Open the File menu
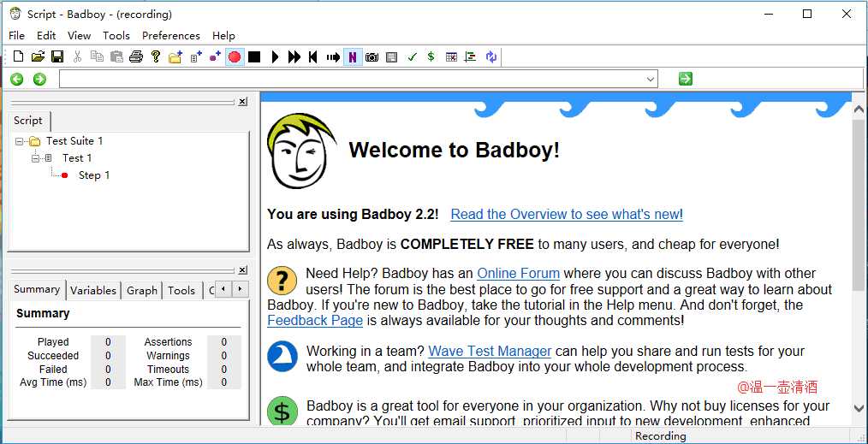This screenshot has width=868, height=444. tap(16, 35)
